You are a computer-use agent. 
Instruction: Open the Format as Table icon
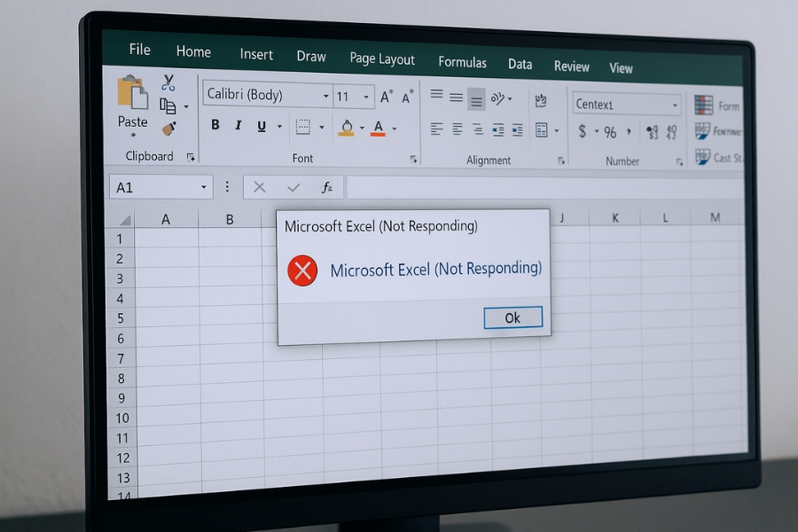pos(703,131)
